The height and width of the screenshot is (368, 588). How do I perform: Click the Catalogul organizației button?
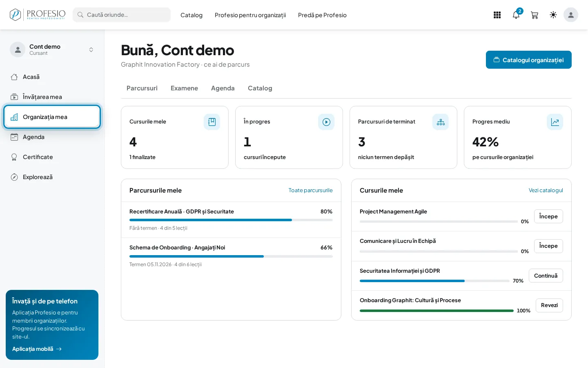coord(529,60)
